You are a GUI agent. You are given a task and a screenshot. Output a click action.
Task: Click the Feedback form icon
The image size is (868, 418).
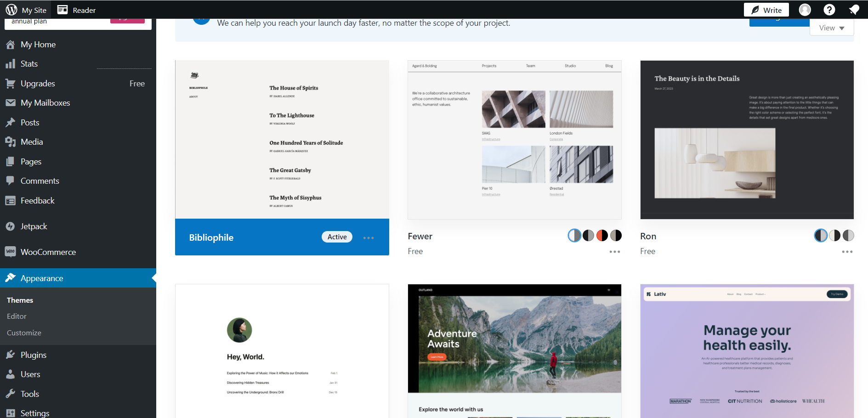pyautogui.click(x=10, y=201)
